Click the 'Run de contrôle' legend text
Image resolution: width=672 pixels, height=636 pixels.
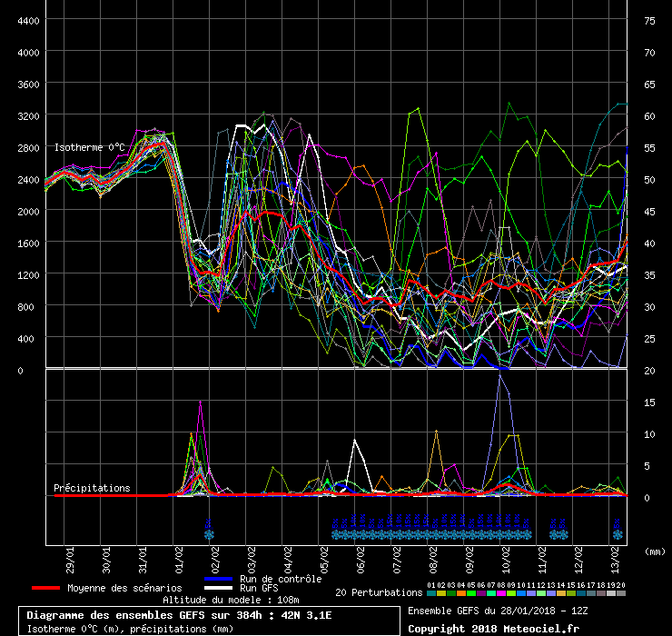281,579
